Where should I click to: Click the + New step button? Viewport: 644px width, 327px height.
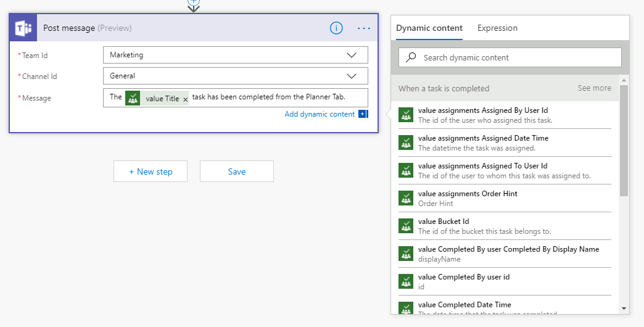151,172
